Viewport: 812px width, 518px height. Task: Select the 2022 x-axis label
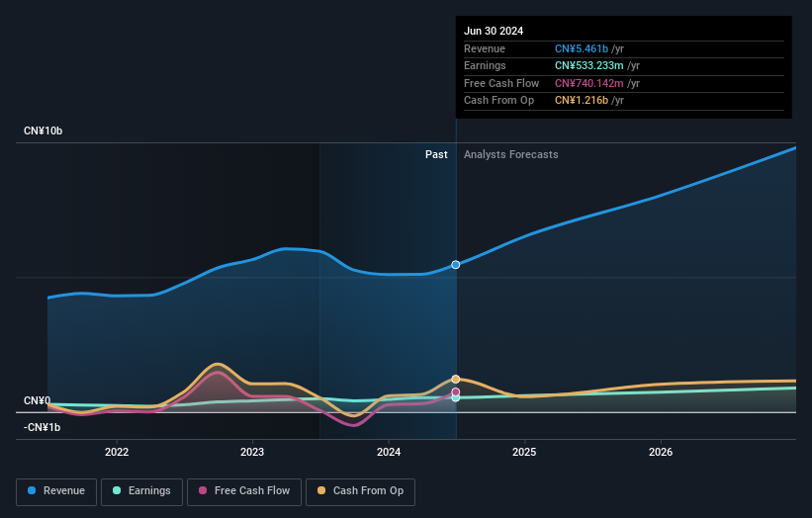click(x=117, y=452)
